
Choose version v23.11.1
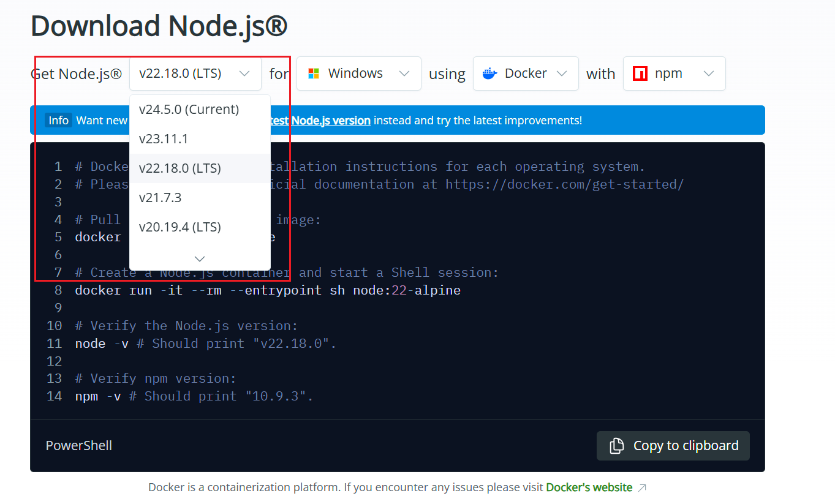pyautogui.click(x=200, y=139)
